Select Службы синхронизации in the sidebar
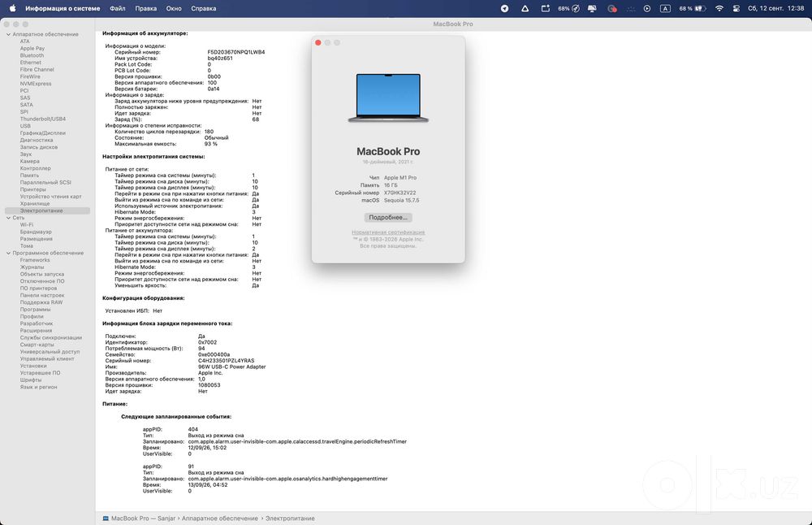Viewport: 812px width, 525px height. (50, 337)
